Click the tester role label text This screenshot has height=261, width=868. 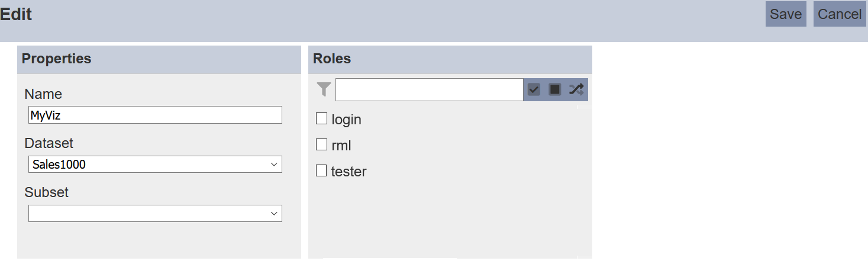point(349,172)
